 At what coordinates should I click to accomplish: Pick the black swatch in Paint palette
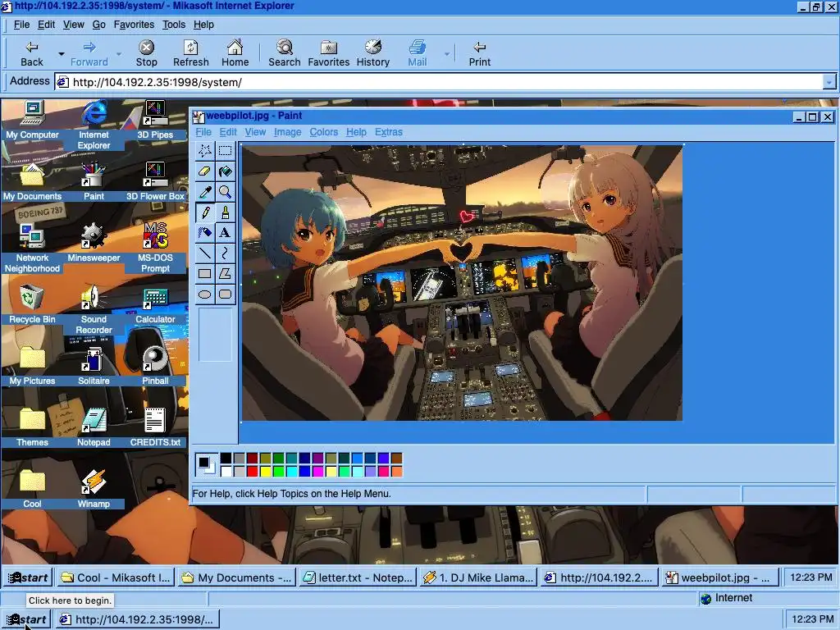226,458
